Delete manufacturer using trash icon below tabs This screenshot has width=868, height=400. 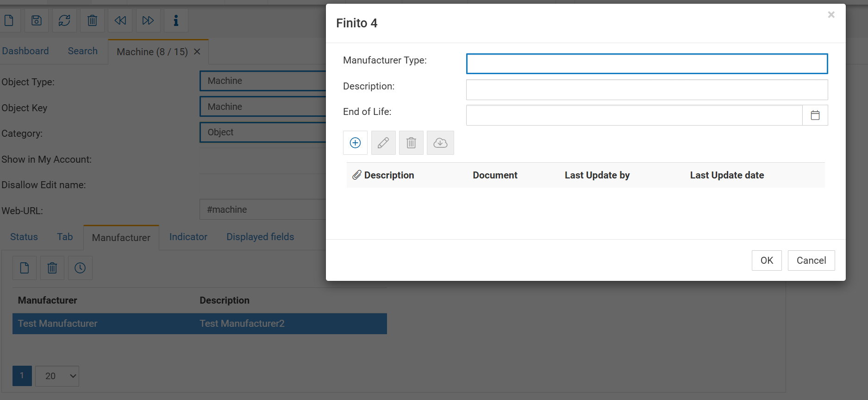(52, 268)
